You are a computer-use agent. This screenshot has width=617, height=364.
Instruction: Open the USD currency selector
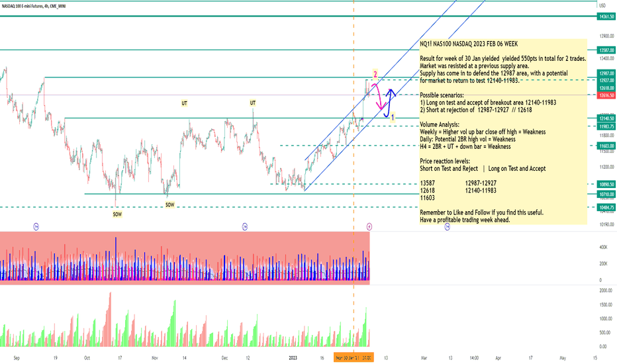(602, 5)
